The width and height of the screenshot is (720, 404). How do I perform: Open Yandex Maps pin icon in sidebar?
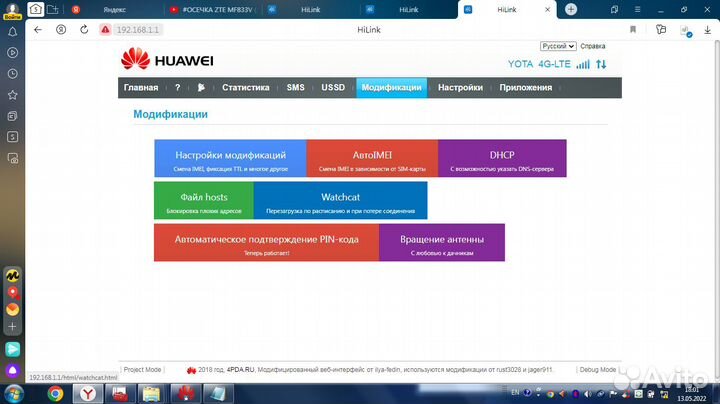pyautogui.click(x=12, y=292)
